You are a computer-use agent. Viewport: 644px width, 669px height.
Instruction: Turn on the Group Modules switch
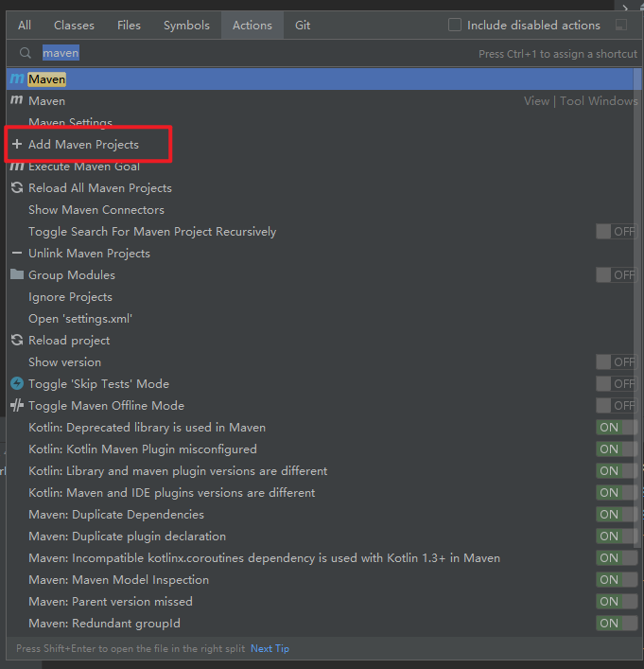[x=616, y=275]
